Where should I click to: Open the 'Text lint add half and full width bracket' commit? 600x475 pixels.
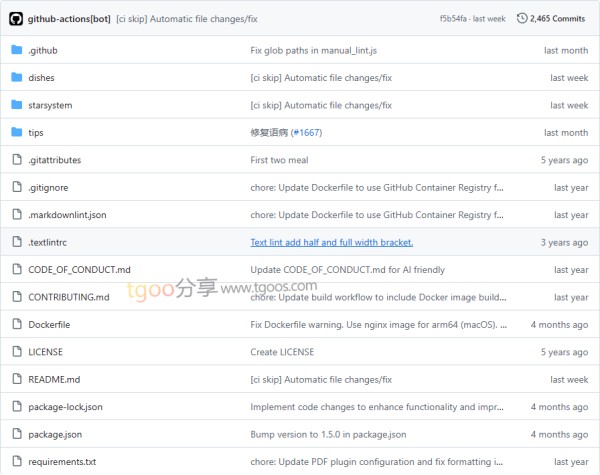pos(331,242)
